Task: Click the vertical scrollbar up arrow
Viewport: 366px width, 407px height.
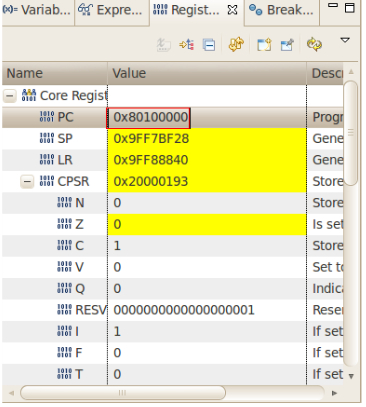Action: click(x=351, y=72)
